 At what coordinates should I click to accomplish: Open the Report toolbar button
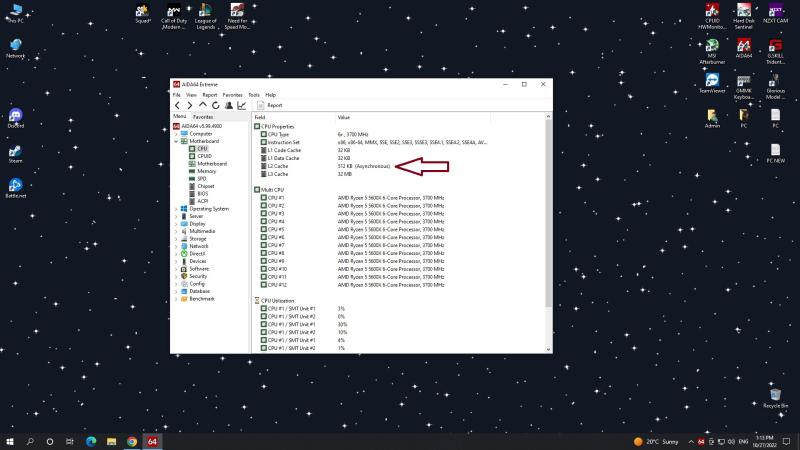(269, 105)
